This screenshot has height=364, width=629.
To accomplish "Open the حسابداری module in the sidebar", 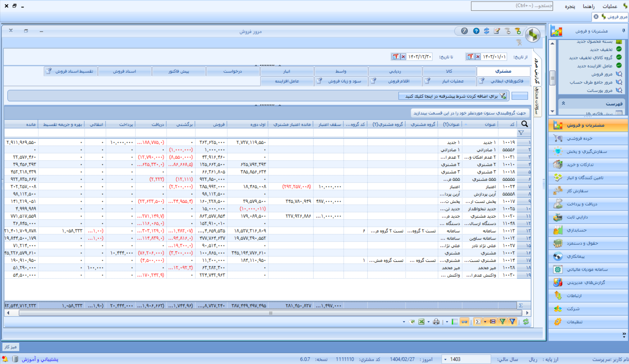I will click(588, 230).
